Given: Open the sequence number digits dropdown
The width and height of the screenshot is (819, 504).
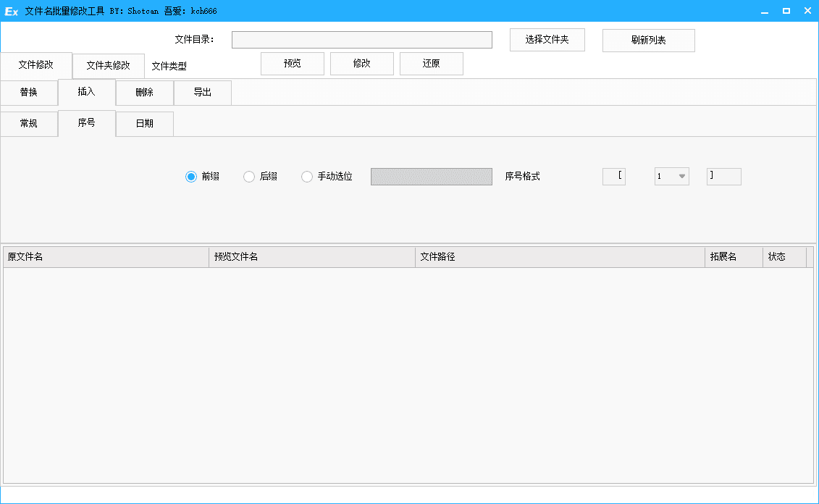Looking at the screenshot, I should click(672, 177).
